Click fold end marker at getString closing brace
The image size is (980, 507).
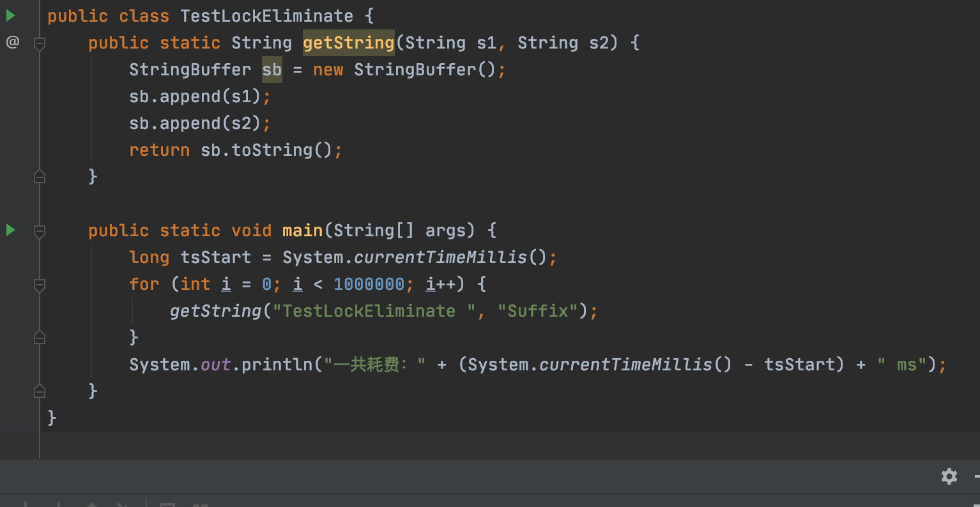click(x=40, y=176)
